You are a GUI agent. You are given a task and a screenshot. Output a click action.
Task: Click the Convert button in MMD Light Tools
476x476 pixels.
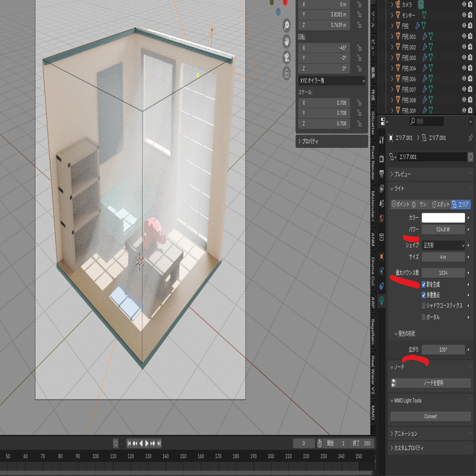pos(431,416)
